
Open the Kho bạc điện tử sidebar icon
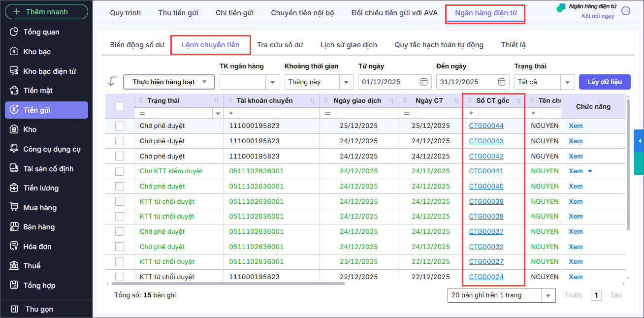(x=14, y=71)
